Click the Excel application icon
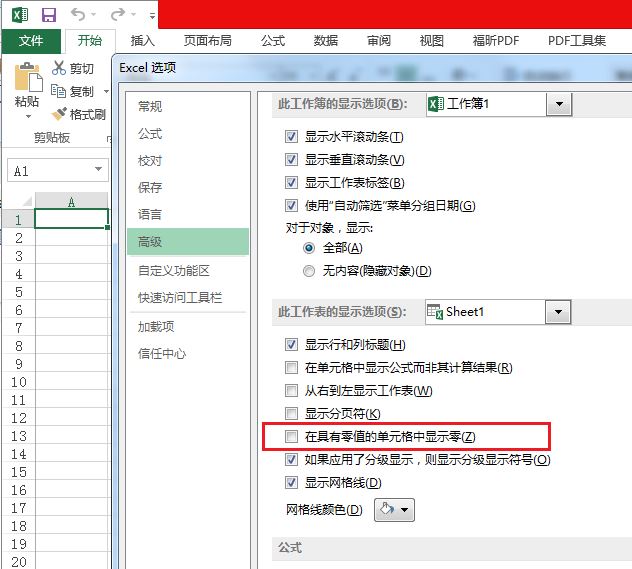632x569 pixels. [x=19, y=15]
